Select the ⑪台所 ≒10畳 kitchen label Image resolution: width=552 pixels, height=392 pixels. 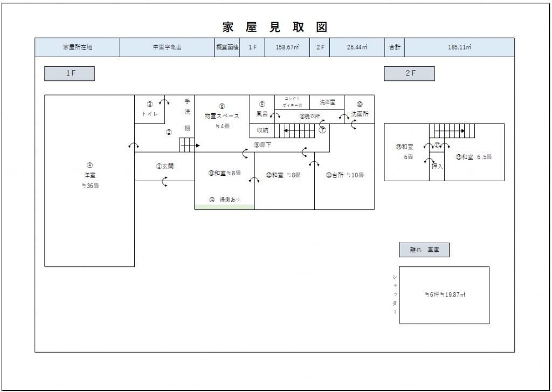[x=344, y=175]
